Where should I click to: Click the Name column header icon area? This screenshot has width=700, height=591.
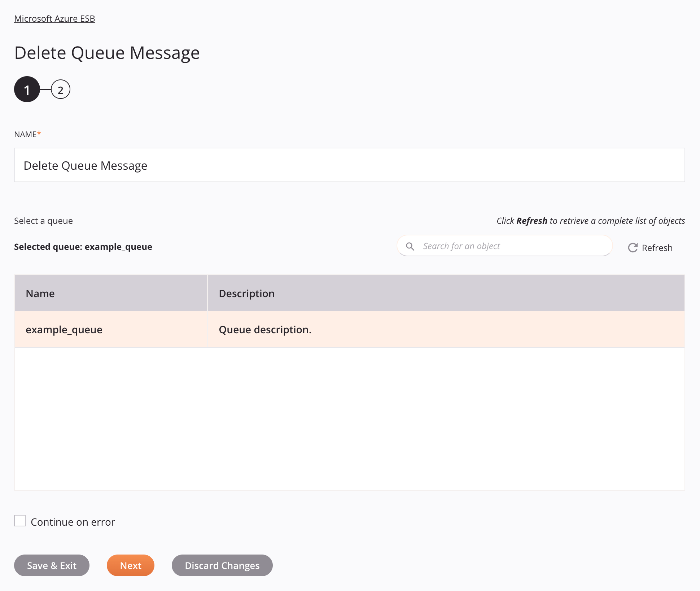click(39, 293)
